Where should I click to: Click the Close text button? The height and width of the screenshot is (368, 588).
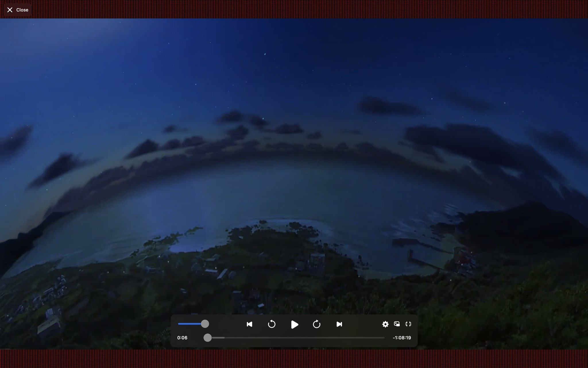22,10
